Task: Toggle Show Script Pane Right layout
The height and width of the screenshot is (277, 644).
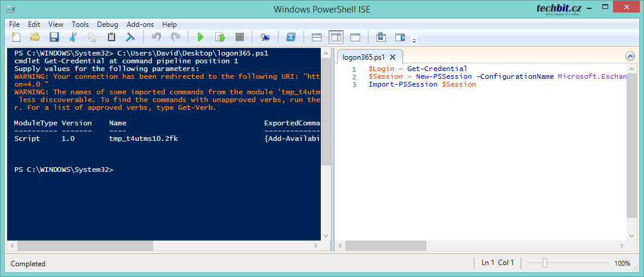Action: tap(336, 37)
